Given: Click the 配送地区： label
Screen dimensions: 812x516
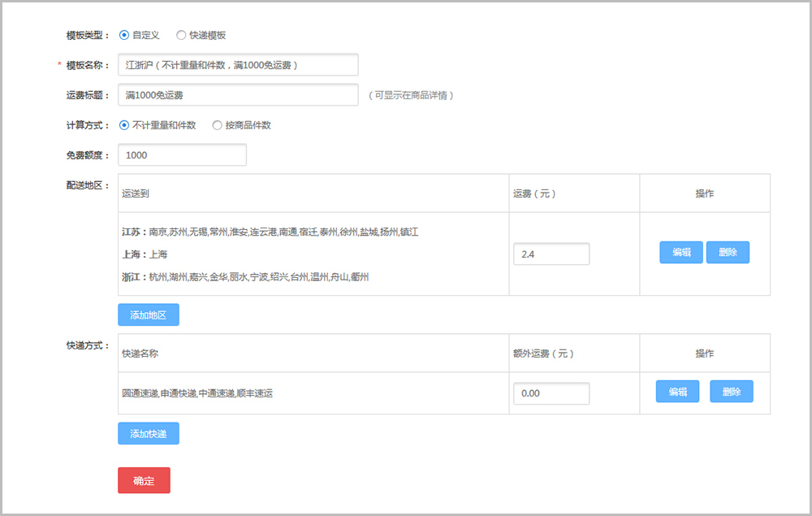Looking at the screenshot, I should coord(88,185).
